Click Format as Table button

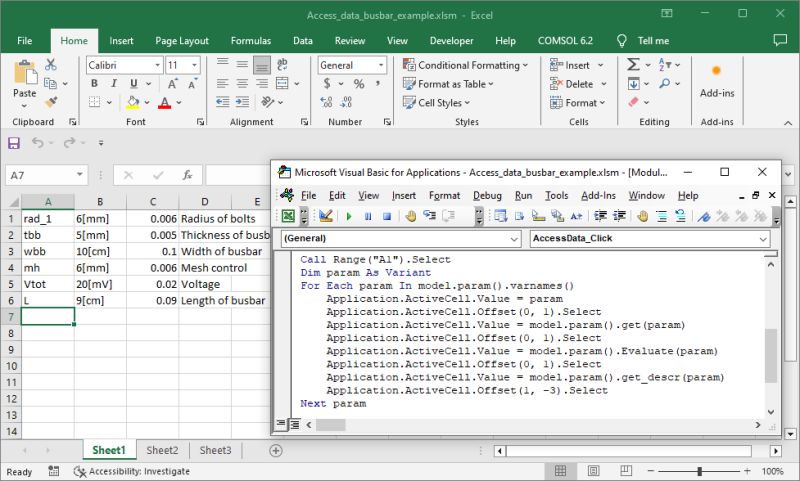(x=448, y=84)
